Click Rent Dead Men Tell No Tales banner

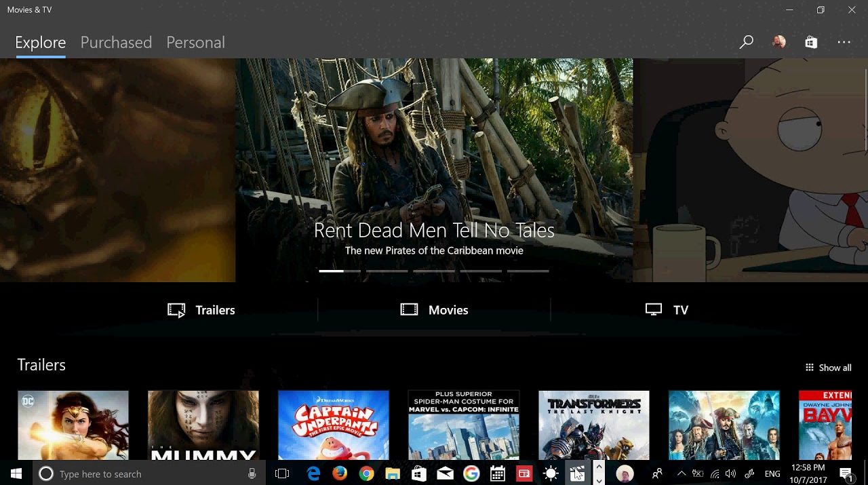[x=434, y=231]
